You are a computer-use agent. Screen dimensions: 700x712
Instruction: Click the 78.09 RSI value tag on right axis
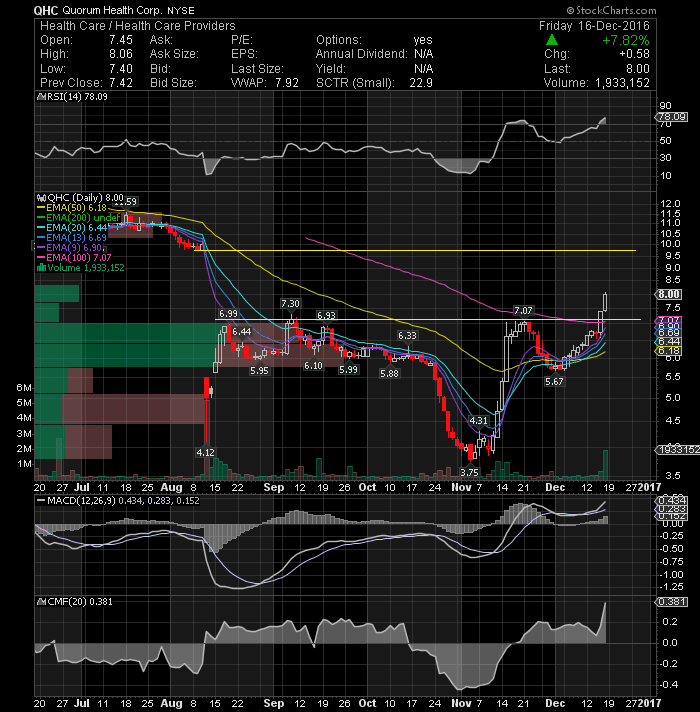pos(672,117)
